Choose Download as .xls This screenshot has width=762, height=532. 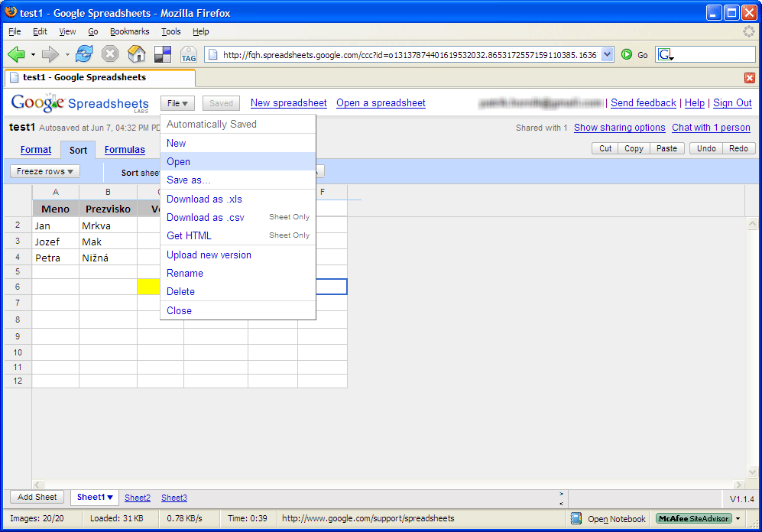238,199
